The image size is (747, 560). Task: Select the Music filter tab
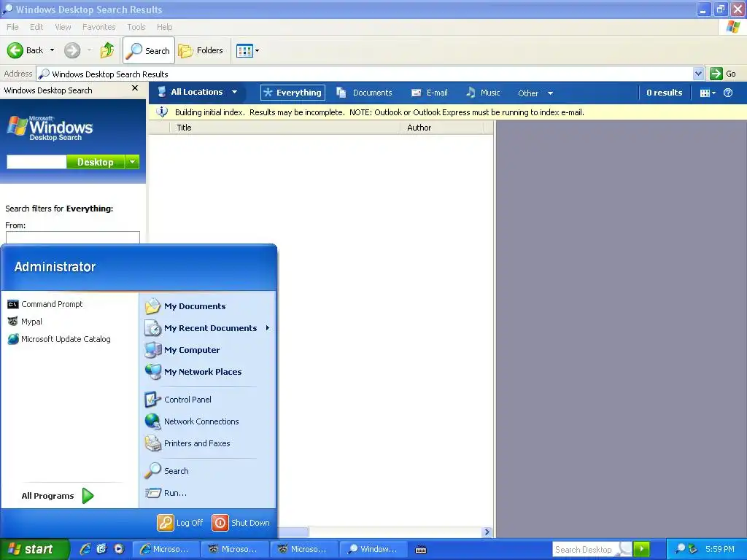[x=483, y=93]
